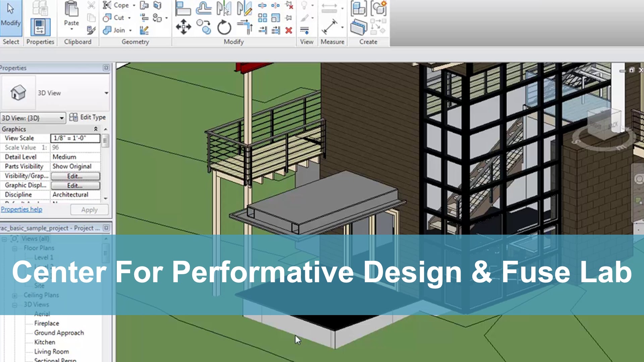Collapse the Graphics section in Properties

pyautogui.click(x=95, y=129)
